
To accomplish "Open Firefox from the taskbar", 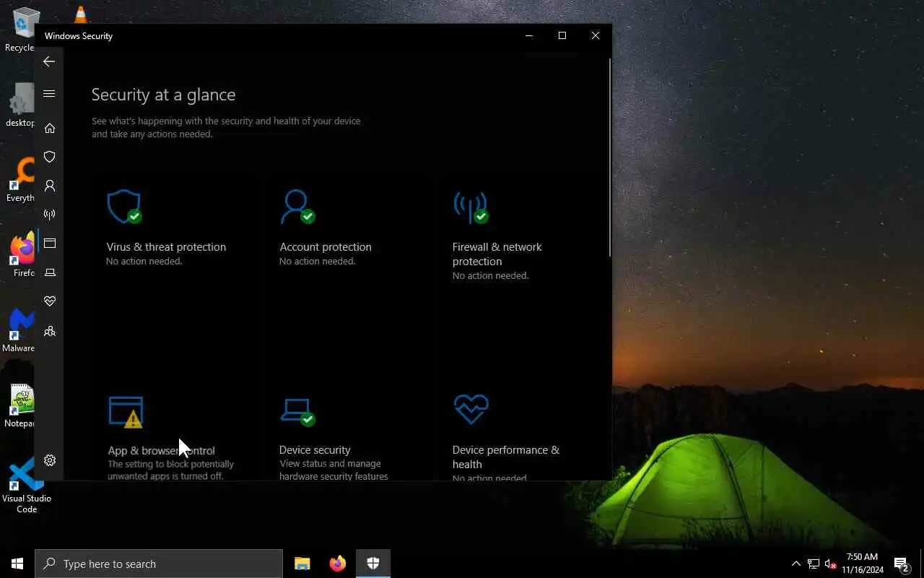I will pyautogui.click(x=337, y=564).
